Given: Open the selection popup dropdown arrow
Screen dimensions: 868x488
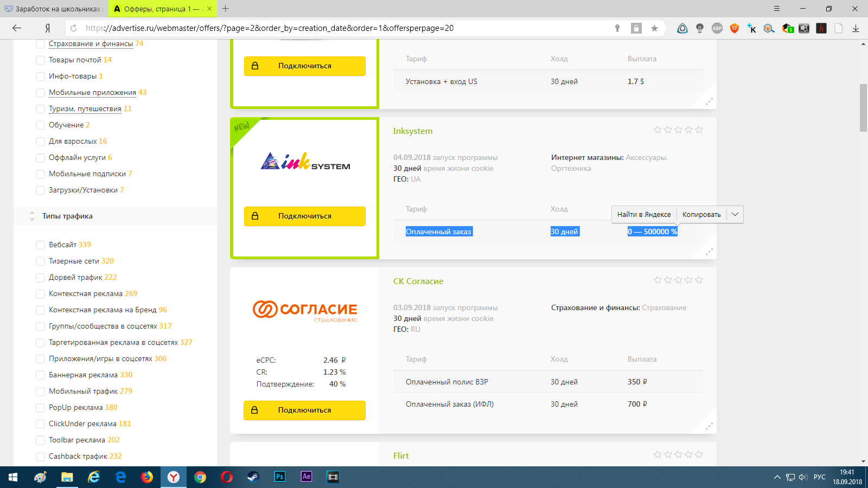Looking at the screenshot, I should point(735,214).
